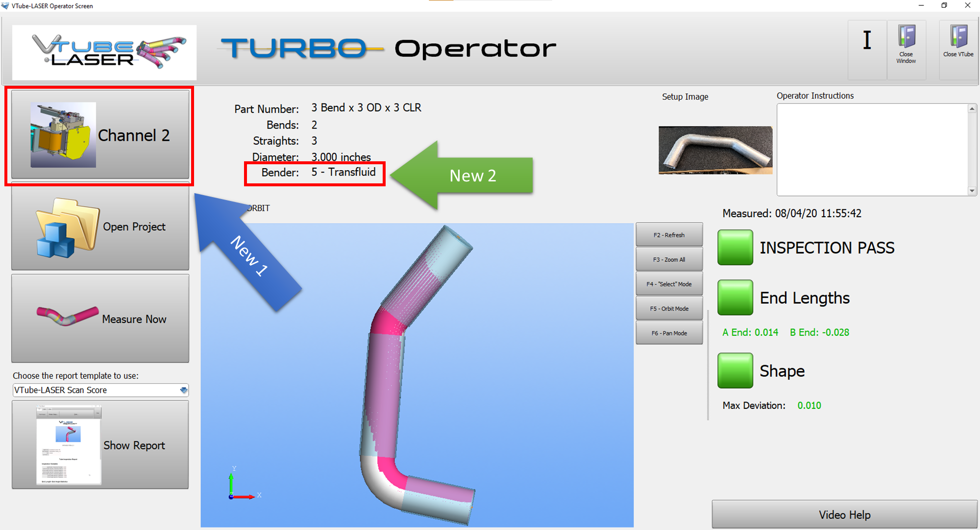
Task: Click the 'B End: -0.028' value
Action: coord(819,332)
